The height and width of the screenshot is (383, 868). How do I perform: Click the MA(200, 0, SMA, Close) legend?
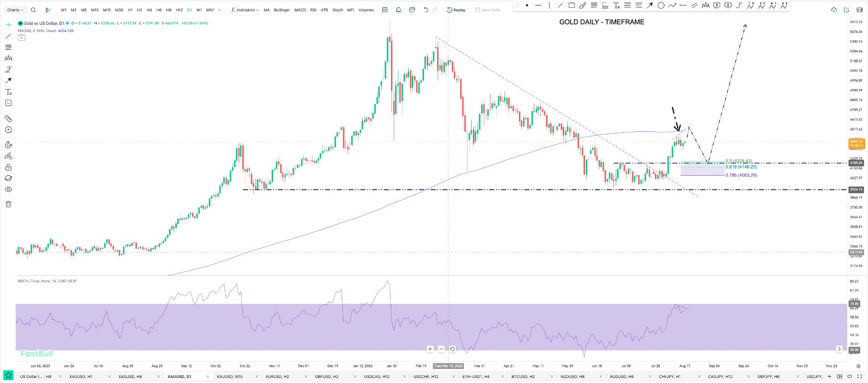click(37, 31)
